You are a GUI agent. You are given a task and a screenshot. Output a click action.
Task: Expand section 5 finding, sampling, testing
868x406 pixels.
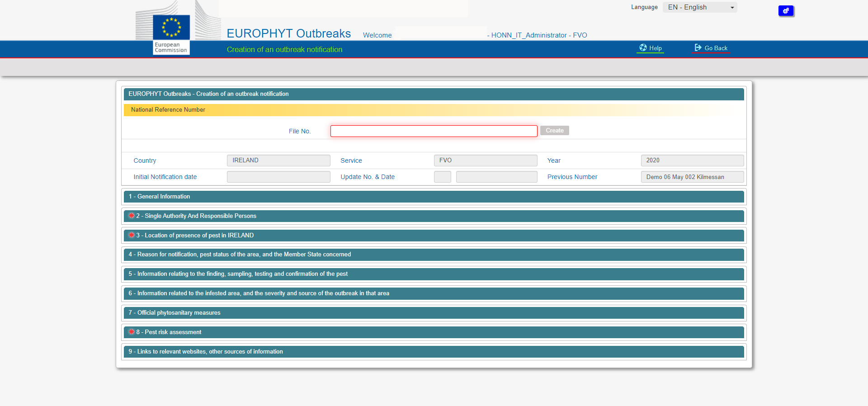[x=434, y=274]
